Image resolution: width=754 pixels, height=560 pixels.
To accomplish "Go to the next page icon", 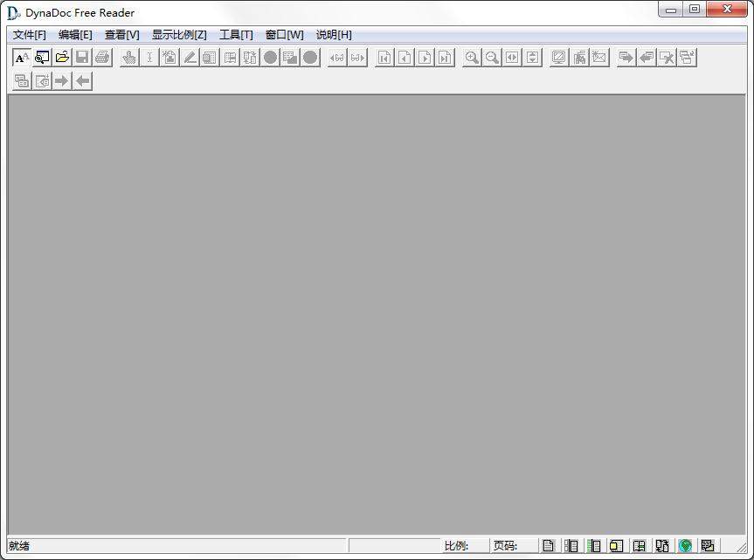I will pyautogui.click(x=425, y=58).
